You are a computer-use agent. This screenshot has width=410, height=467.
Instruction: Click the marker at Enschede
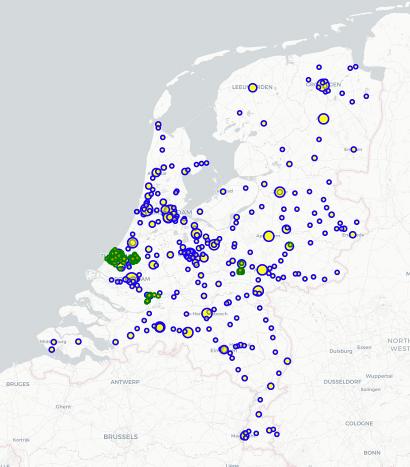[353, 235]
